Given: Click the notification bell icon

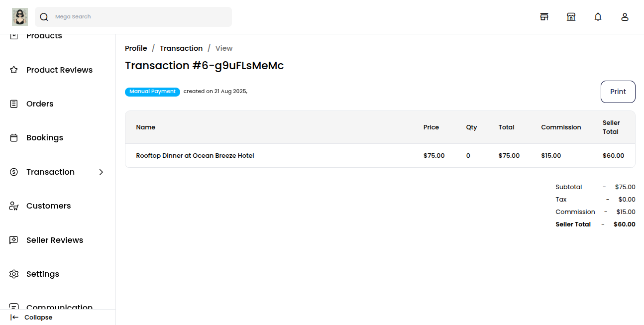Looking at the screenshot, I should (598, 17).
